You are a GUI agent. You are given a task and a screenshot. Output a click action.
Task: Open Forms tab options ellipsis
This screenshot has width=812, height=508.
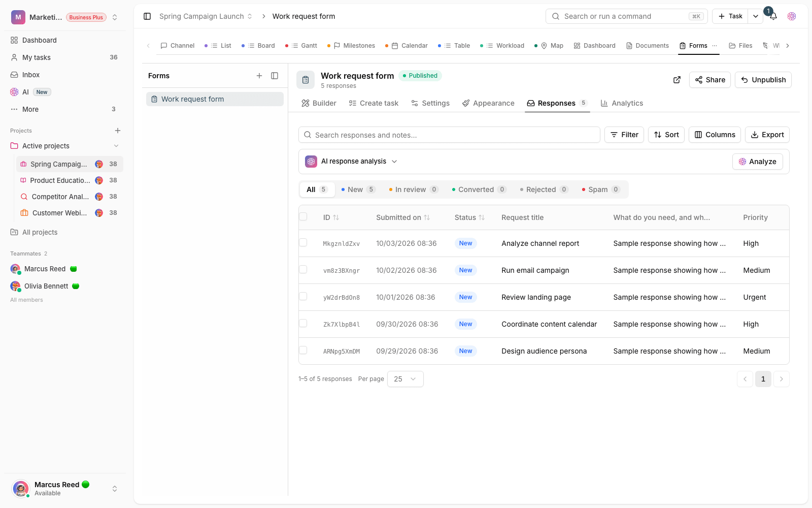[715, 46]
